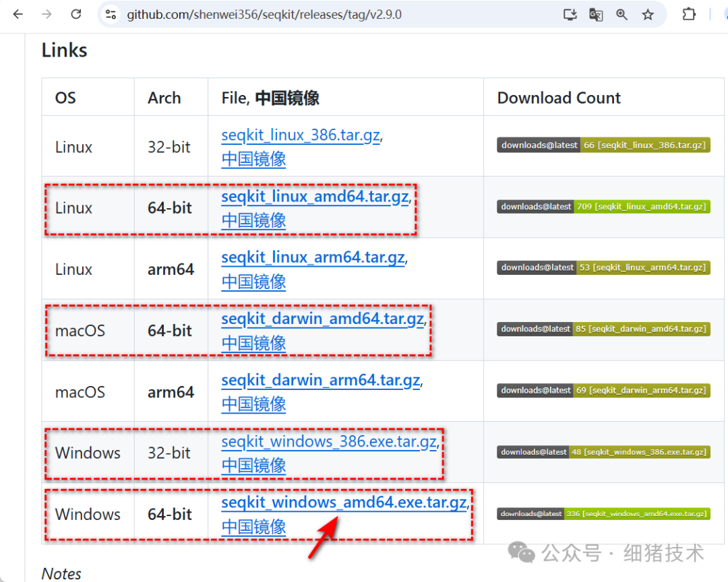Screen dimensions: 728x582
Task: Download seqkit_linux_amd64.tar.gz
Action: pos(315,196)
